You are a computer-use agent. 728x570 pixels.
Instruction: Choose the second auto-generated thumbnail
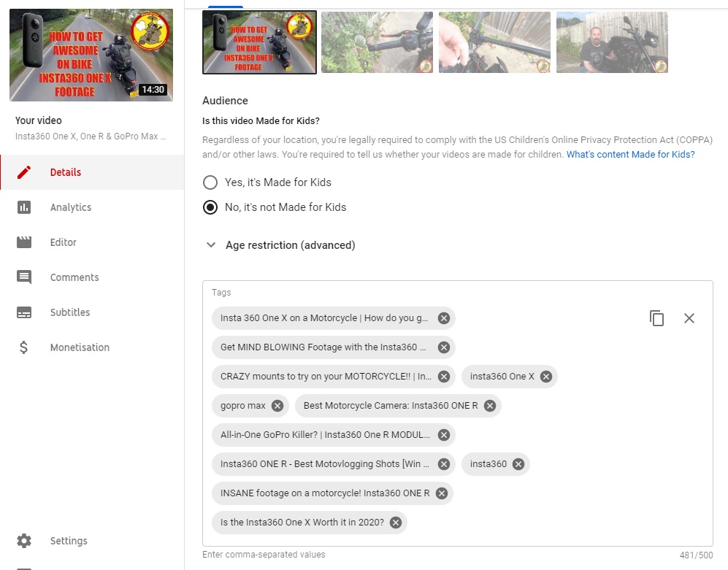(x=377, y=42)
